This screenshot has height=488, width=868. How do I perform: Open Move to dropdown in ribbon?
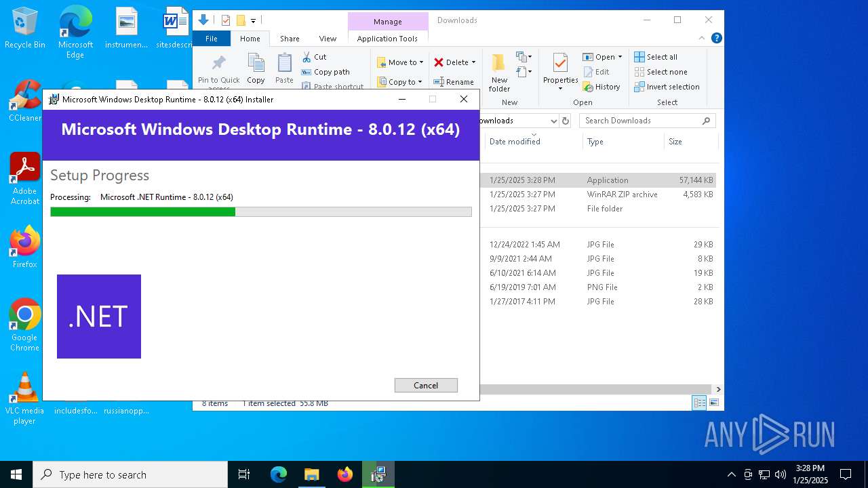[x=400, y=62]
